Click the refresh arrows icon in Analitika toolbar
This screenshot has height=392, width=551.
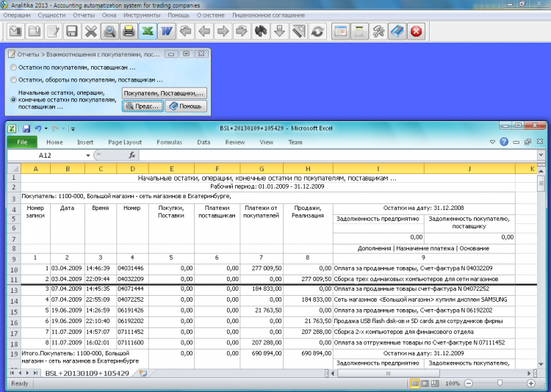tap(317, 32)
